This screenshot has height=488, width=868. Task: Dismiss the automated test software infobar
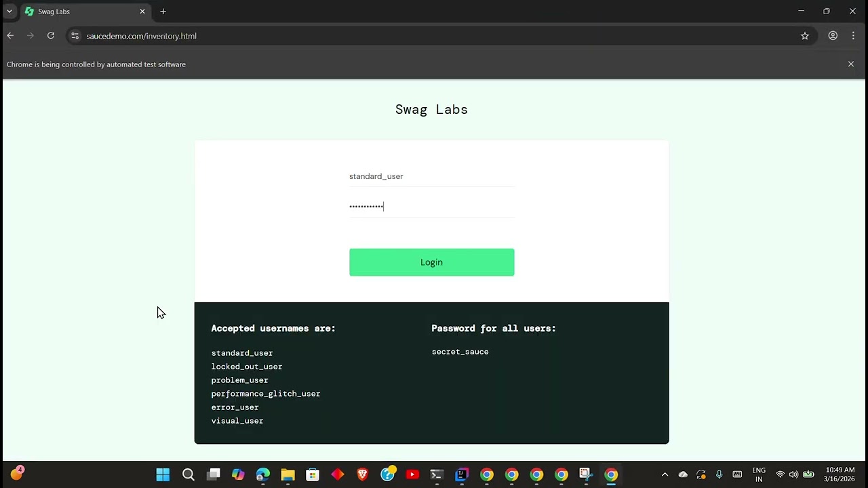point(851,64)
